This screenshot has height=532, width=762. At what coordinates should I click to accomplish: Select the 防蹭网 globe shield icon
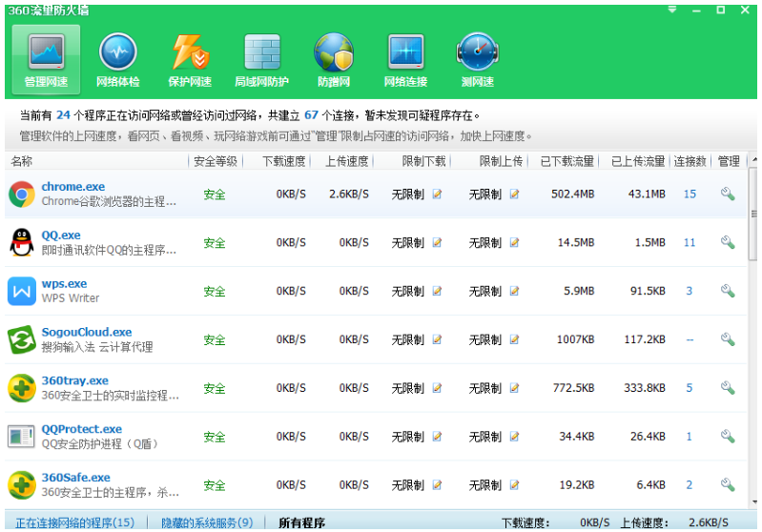(x=334, y=59)
